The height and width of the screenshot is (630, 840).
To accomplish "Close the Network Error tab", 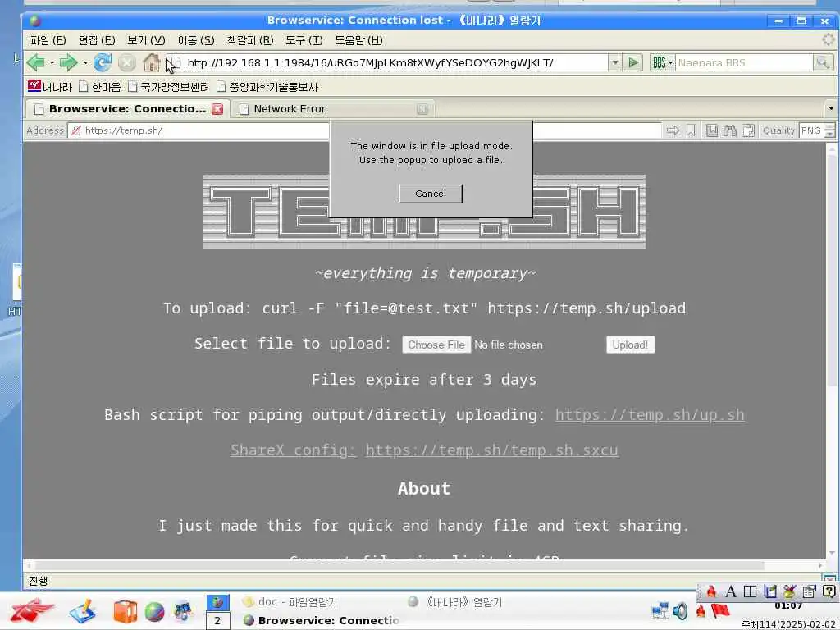I will pyautogui.click(x=422, y=109).
